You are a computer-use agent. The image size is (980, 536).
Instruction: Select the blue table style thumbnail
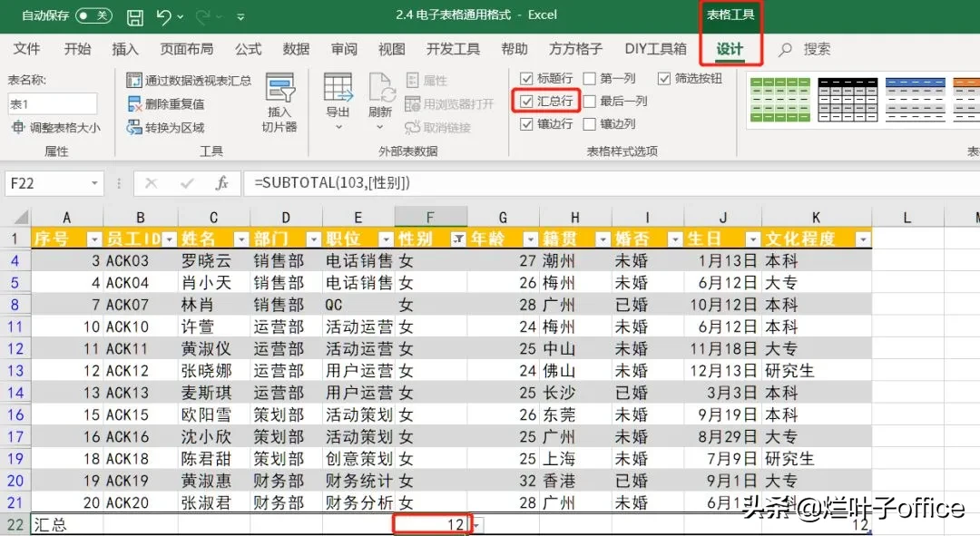(915, 100)
